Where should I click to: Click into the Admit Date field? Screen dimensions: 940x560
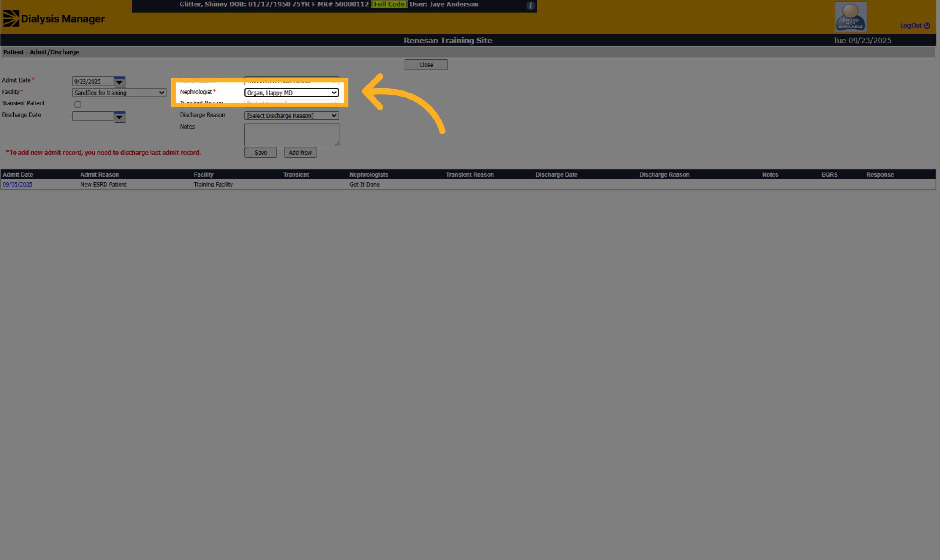(93, 81)
